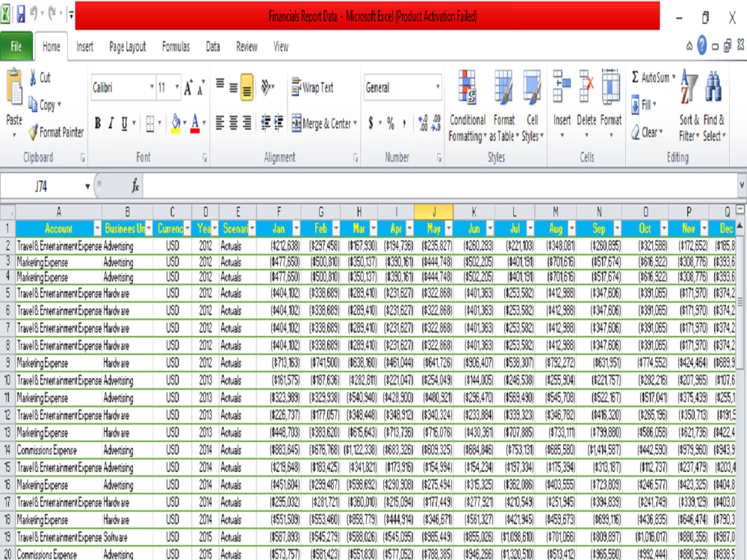Select row 9 header
This screenshot has width=747, height=560.
click(x=7, y=363)
